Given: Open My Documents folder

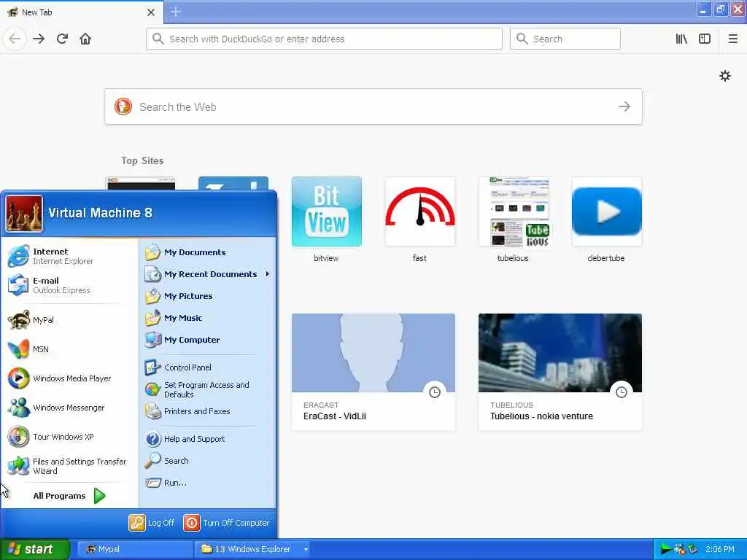Looking at the screenshot, I should pos(208,252).
